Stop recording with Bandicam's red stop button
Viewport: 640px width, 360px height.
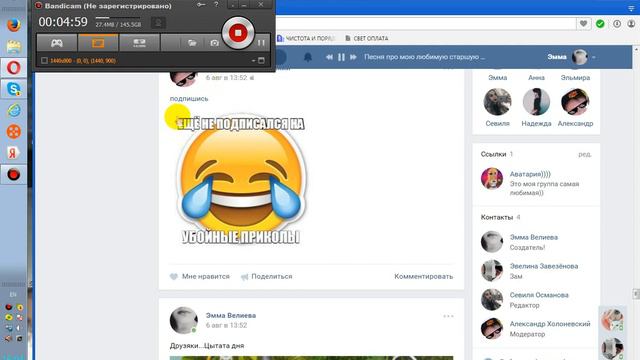[238, 33]
